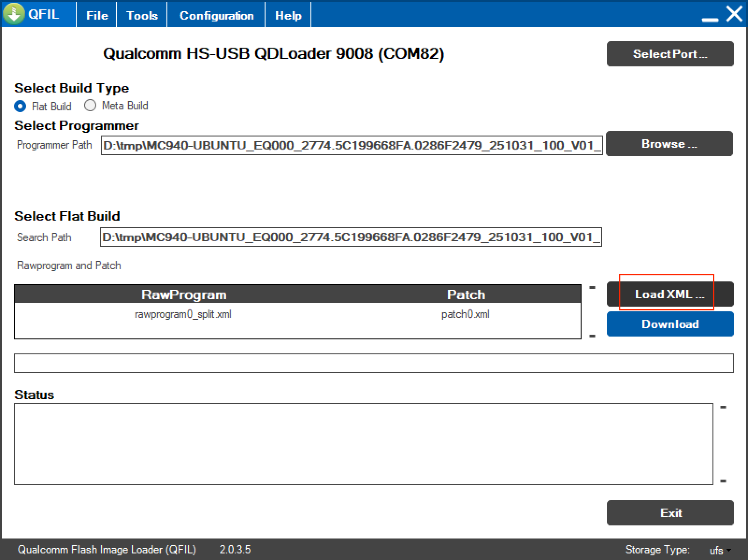
Task: Click upper minus button beside RawProgram table
Action: click(x=592, y=287)
